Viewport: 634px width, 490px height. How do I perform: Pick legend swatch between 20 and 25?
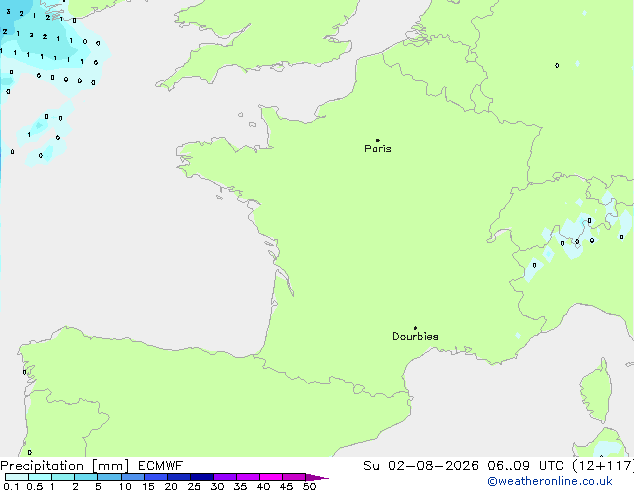pyautogui.click(x=179, y=477)
